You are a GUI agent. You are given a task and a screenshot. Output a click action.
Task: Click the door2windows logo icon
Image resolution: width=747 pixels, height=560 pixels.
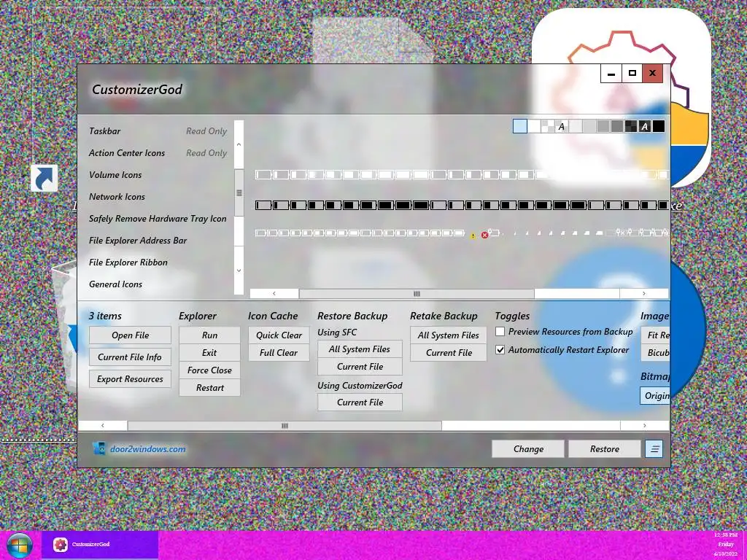[x=99, y=448]
